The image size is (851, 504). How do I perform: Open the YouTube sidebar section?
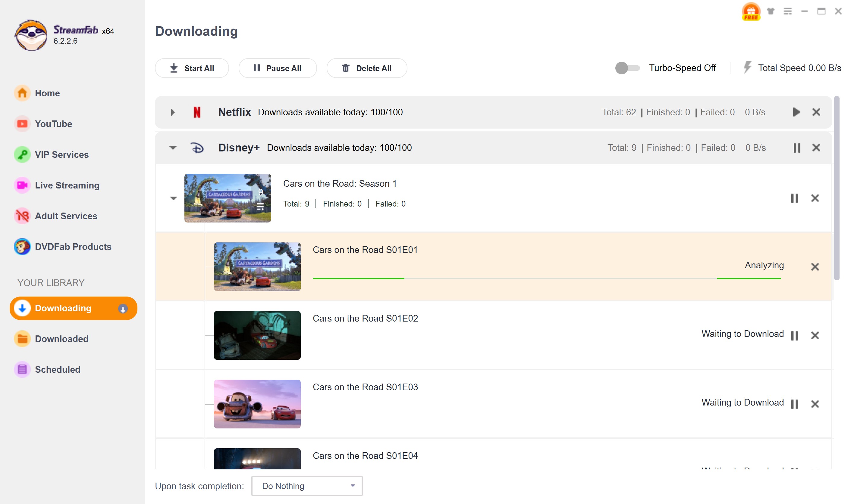pyautogui.click(x=43, y=124)
